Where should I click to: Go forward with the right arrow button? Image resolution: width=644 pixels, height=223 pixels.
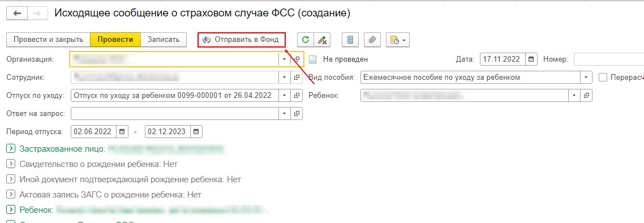click(x=37, y=14)
